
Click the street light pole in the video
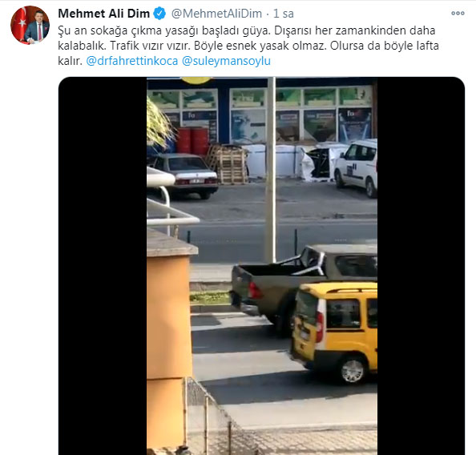(x=271, y=170)
